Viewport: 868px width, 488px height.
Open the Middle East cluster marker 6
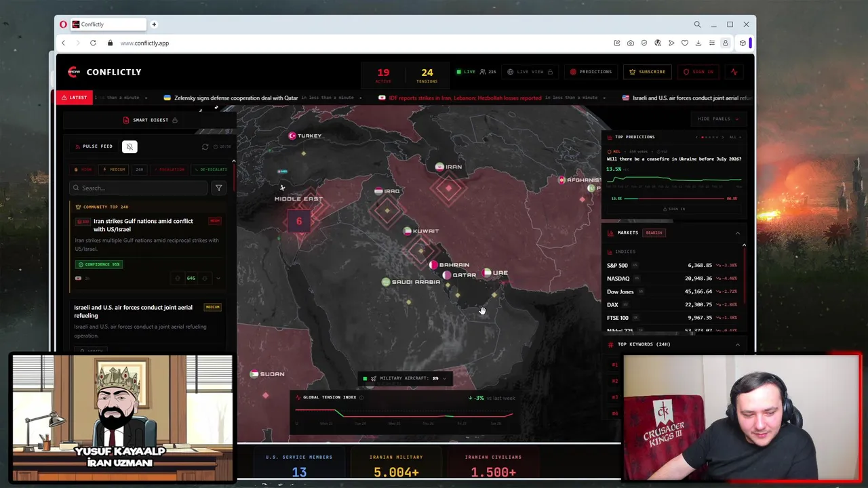[299, 221]
